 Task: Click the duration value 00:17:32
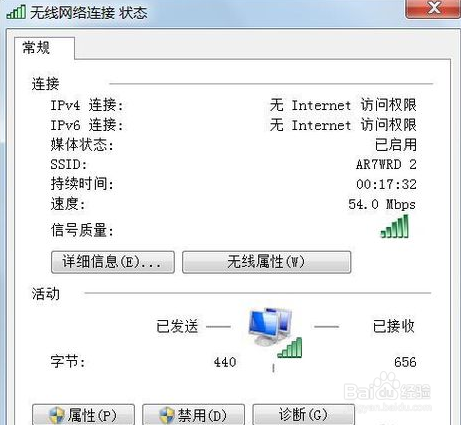386,184
